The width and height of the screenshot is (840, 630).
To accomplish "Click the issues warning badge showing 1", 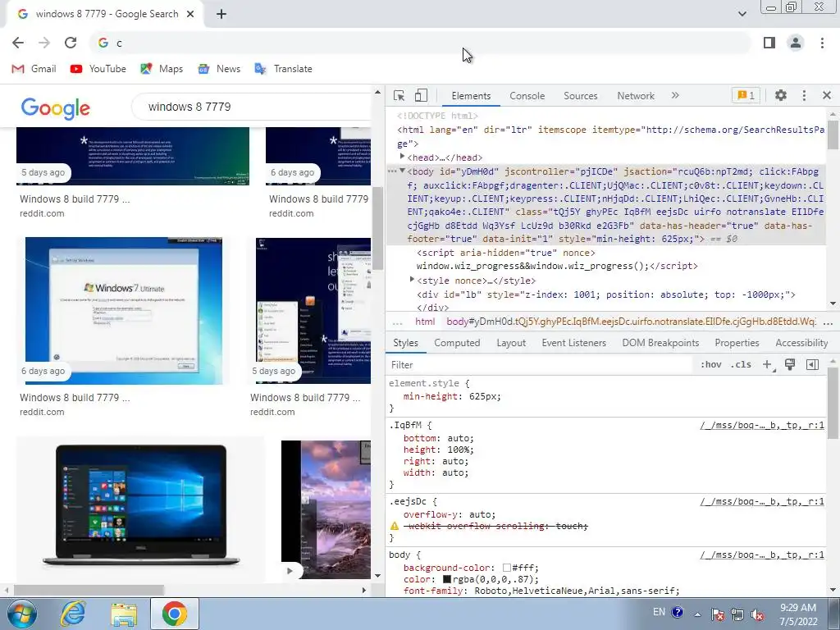I will pyautogui.click(x=746, y=95).
